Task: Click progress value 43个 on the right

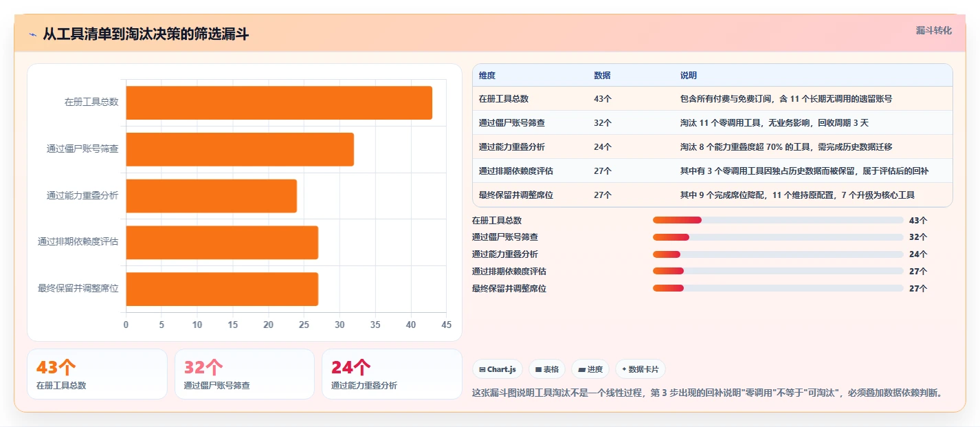Action: coord(918,221)
